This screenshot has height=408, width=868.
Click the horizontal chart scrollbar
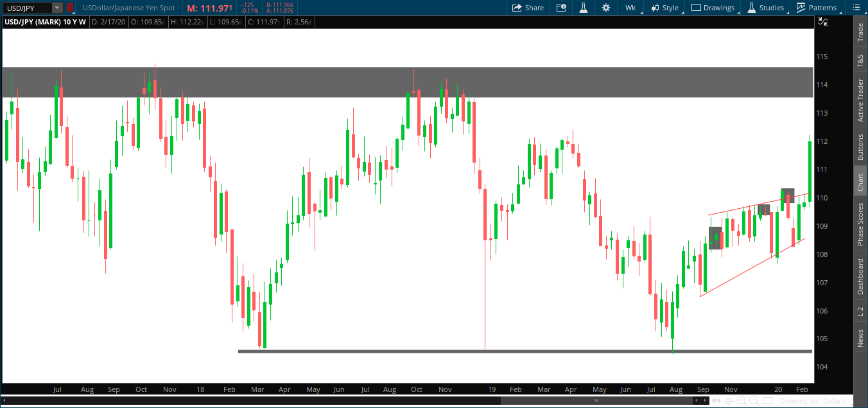point(597,400)
